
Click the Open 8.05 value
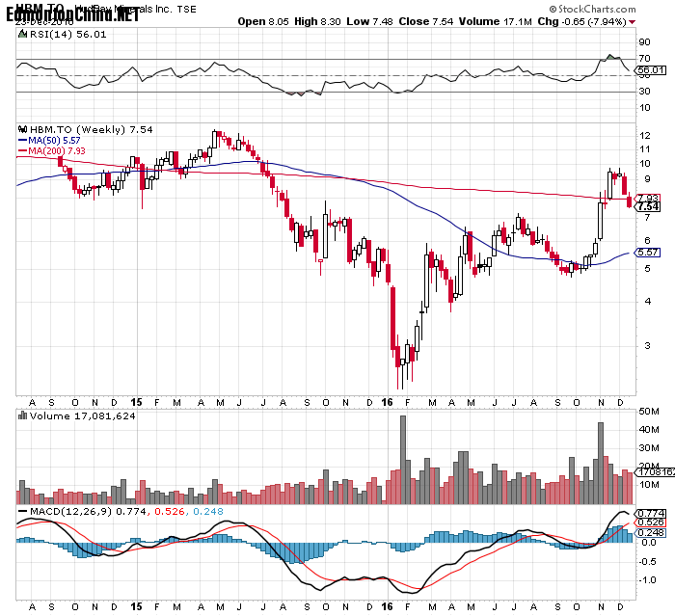point(263,21)
